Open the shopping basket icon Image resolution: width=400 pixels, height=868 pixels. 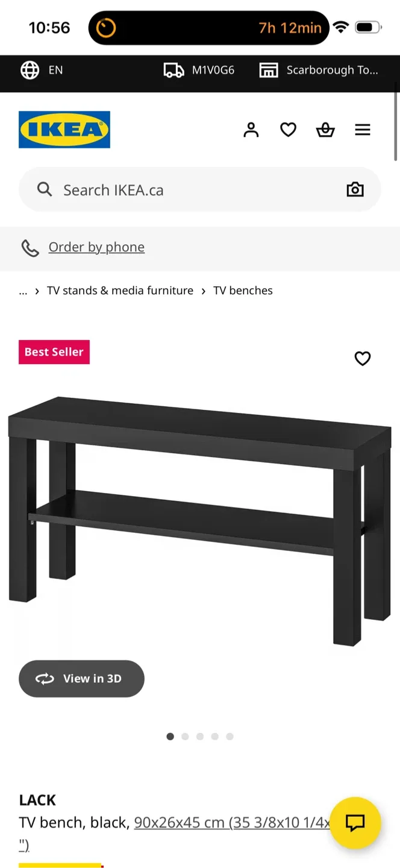coord(325,130)
